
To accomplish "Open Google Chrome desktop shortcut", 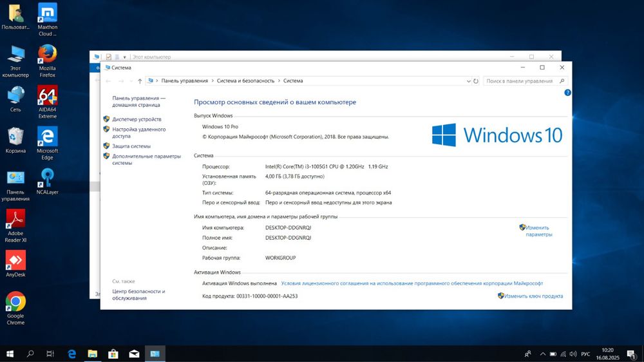I will coord(15,308).
